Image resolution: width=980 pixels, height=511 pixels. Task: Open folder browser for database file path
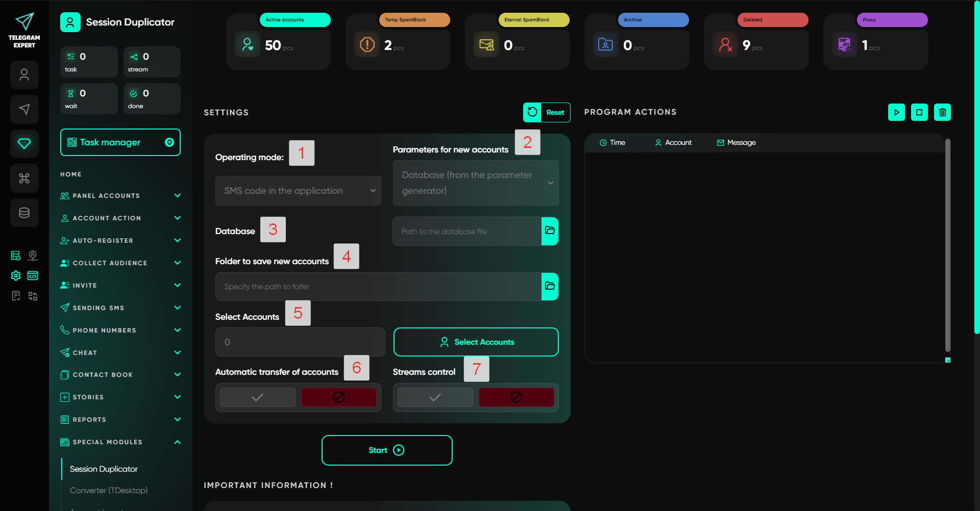pyautogui.click(x=550, y=231)
